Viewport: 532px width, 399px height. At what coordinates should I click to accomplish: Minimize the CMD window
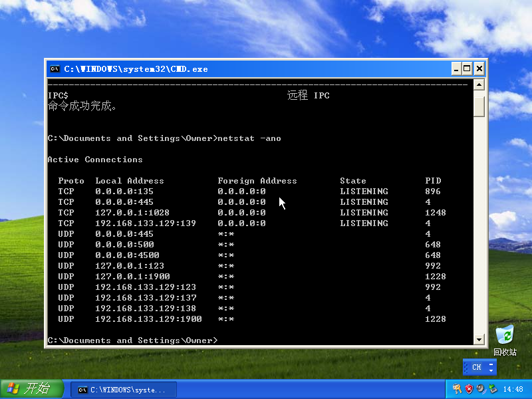pyautogui.click(x=456, y=69)
